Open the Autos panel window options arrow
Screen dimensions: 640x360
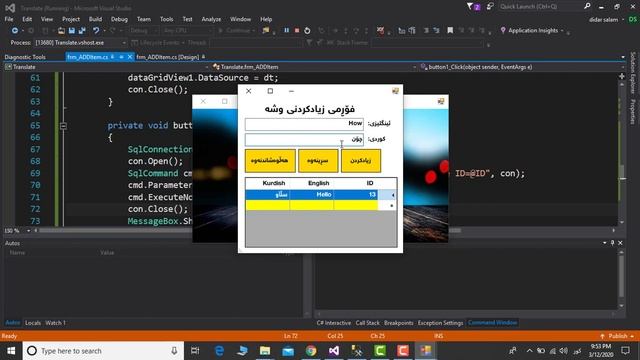604,243
